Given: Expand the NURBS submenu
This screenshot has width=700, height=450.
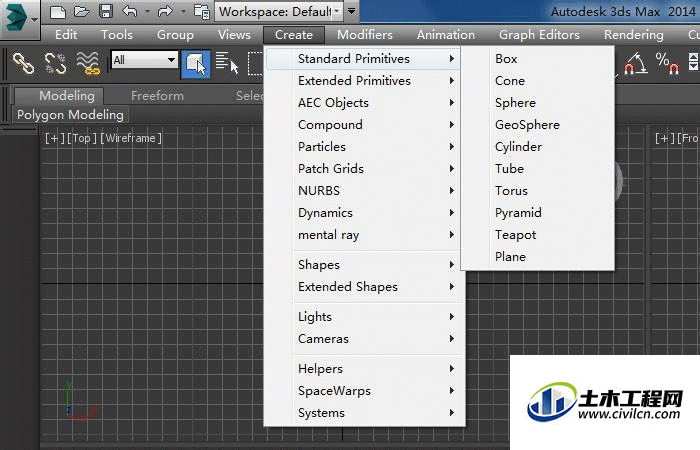Looking at the screenshot, I should tap(364, 191).
